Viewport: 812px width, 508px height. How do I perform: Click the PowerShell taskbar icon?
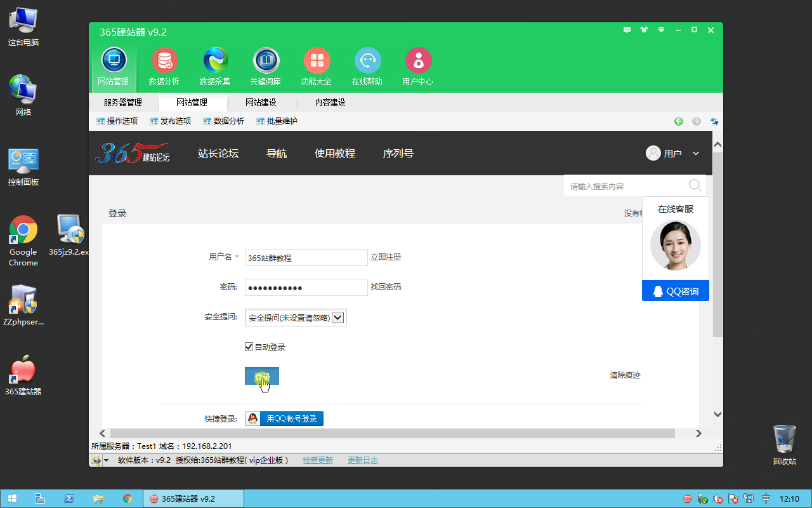pos(69,498)
